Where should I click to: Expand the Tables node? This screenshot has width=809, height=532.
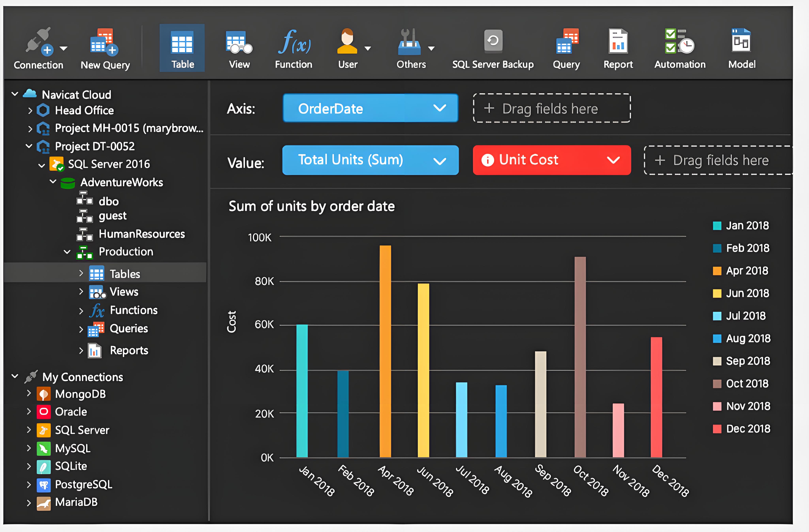click(81, 273)
